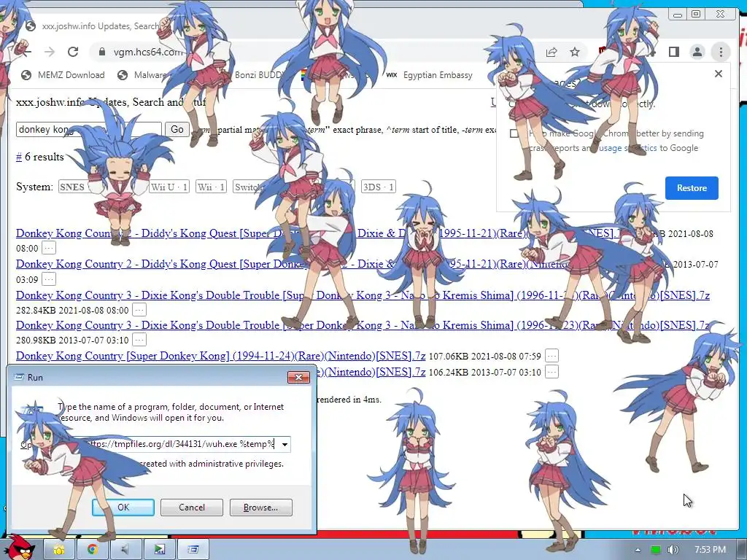This screenshot has width=747, height=560.
Task: Open the Chrome profile avatar
Action: pos(697,52)
